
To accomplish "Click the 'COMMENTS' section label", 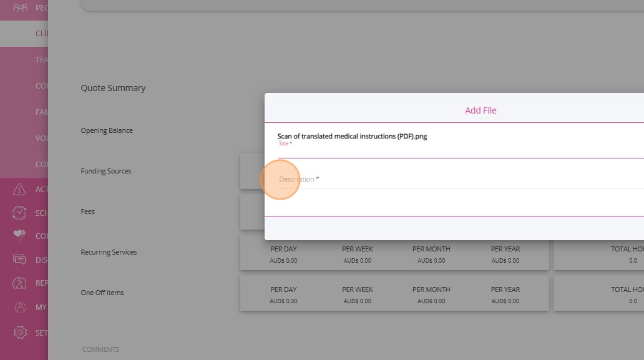I will (x=100, y=349).
